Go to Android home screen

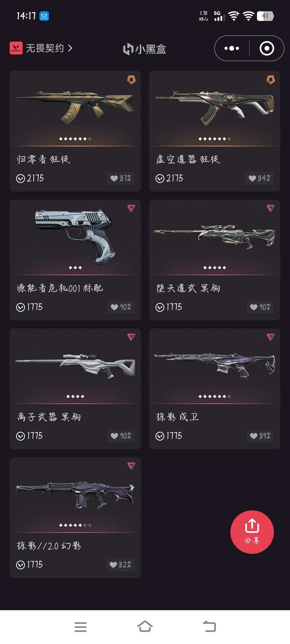coord(145,626)
